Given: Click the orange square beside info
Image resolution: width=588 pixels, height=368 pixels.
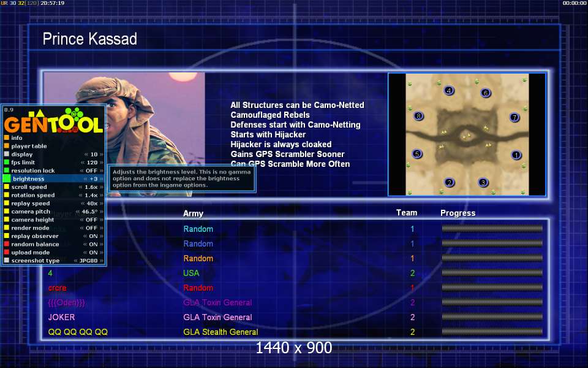Looking at the screenshot, I should (6, 138).
